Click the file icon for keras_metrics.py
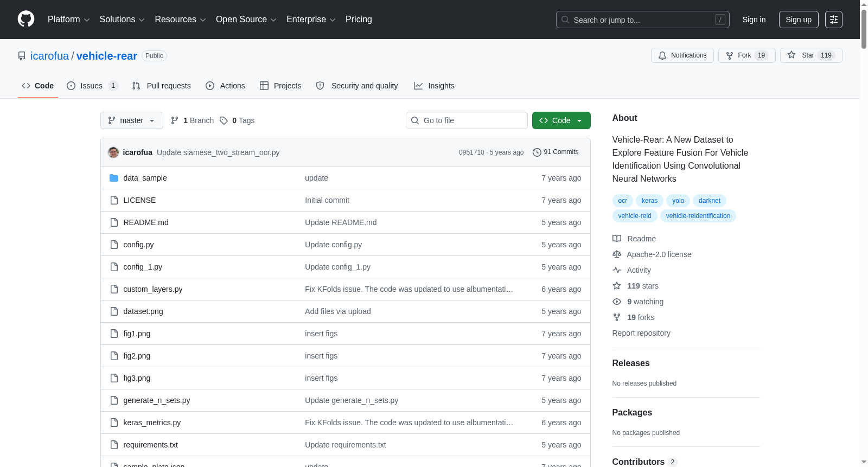Screen dimensions: 868x467 coord(114,423)
